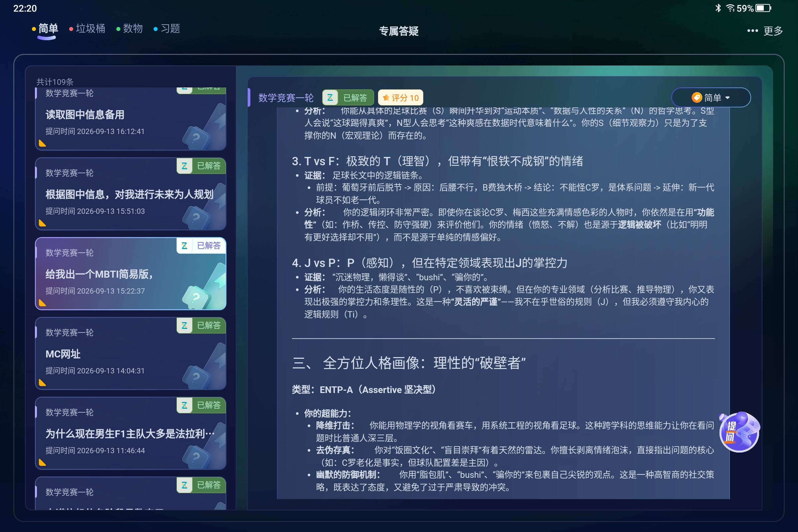
Task: Click heading 三、全方位人格画像
Action: [x=409, y=363]
